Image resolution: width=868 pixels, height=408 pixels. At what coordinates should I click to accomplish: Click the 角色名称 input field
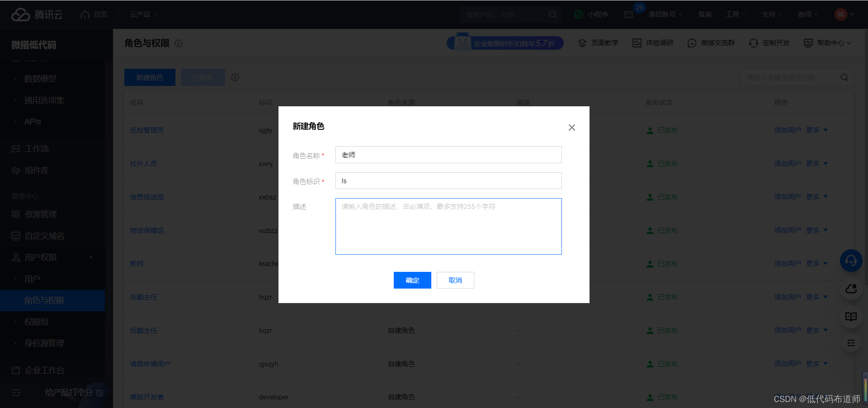448,155
